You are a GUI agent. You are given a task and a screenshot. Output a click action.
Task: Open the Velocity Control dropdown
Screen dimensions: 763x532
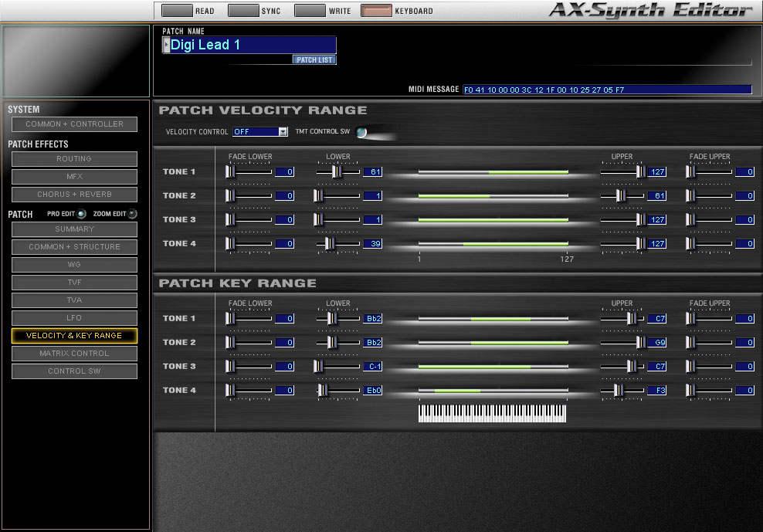click(x=259, y=132)
